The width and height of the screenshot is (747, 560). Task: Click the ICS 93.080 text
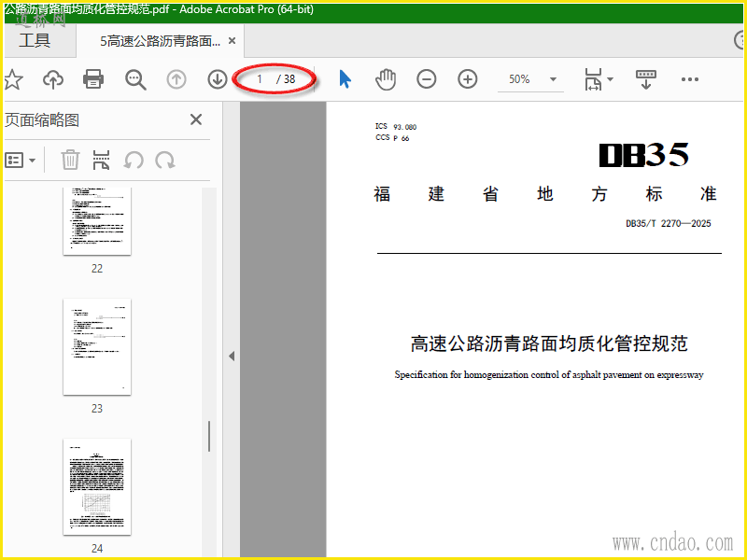pyautogui.click(x=396, y=127)
